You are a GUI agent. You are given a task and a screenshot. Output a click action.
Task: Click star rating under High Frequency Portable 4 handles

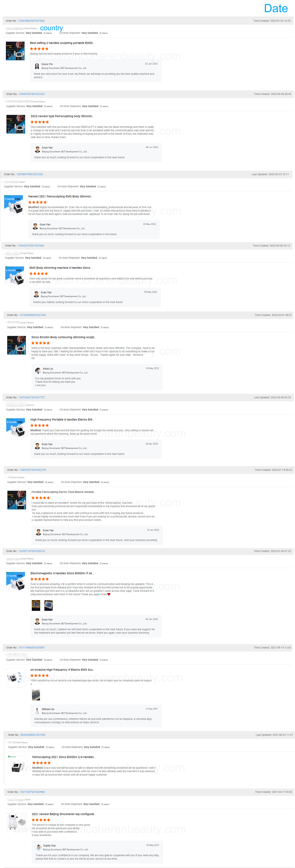39,426
